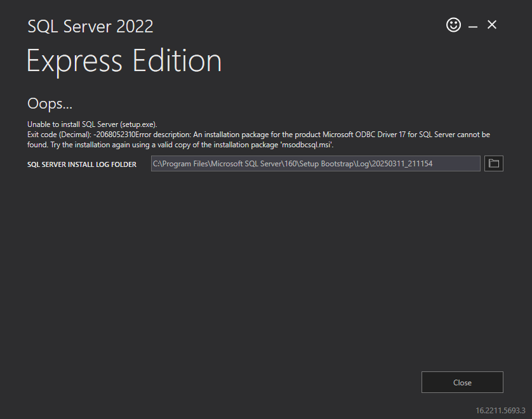
Task: Click the folder button next to the log path
Action: [x=494, y=163]
